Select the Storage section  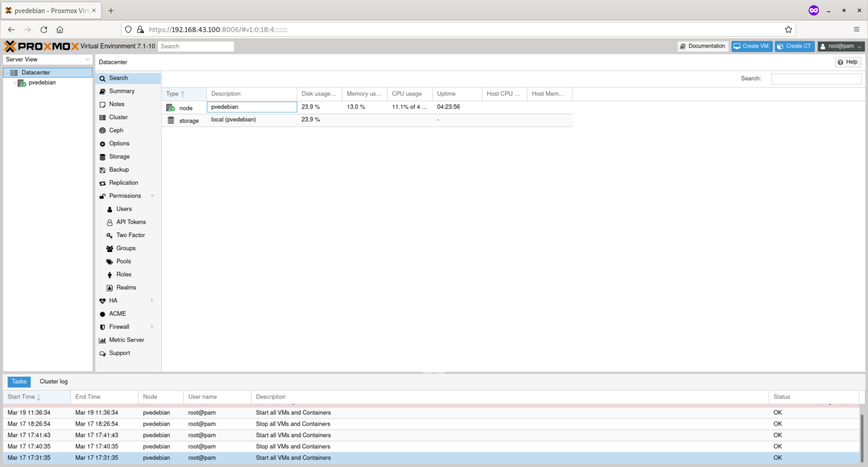(x=119, y=156)
